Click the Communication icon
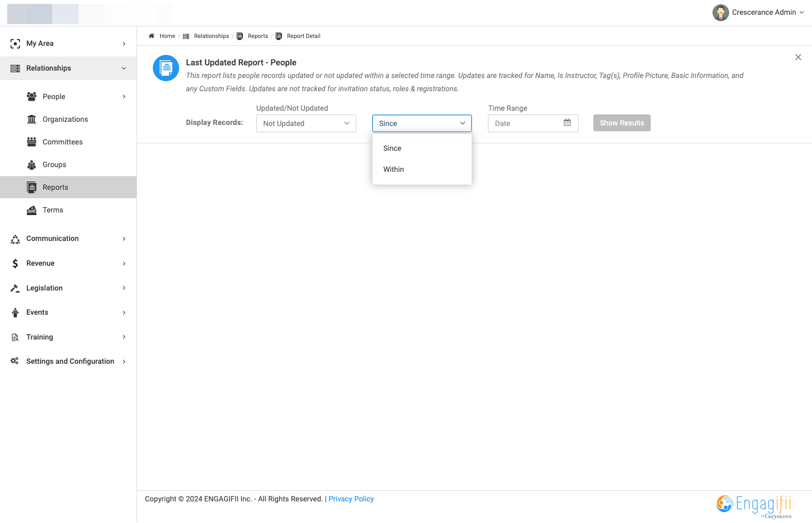 click(15, 239)
